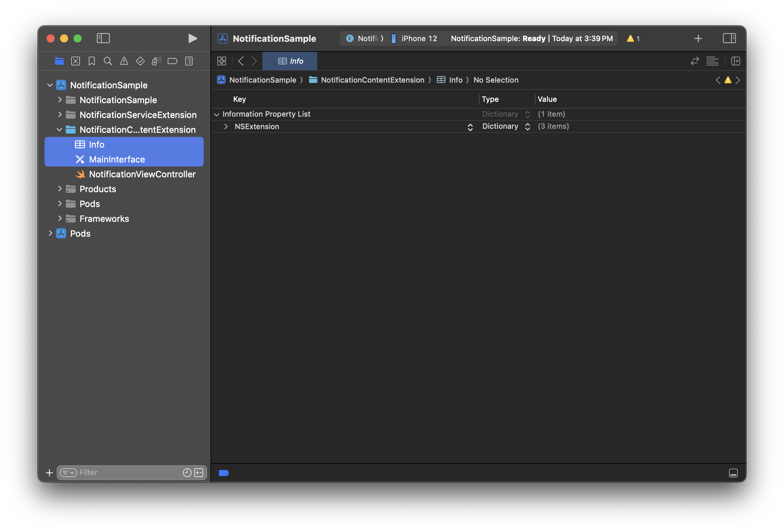Open the Issue navigator warning icon
784x532 pixels.
point(124,61)
